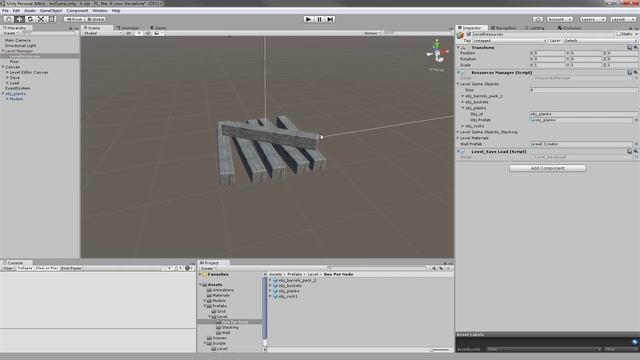
Task: Open the Layers dropdown
Action: [592, 19]
